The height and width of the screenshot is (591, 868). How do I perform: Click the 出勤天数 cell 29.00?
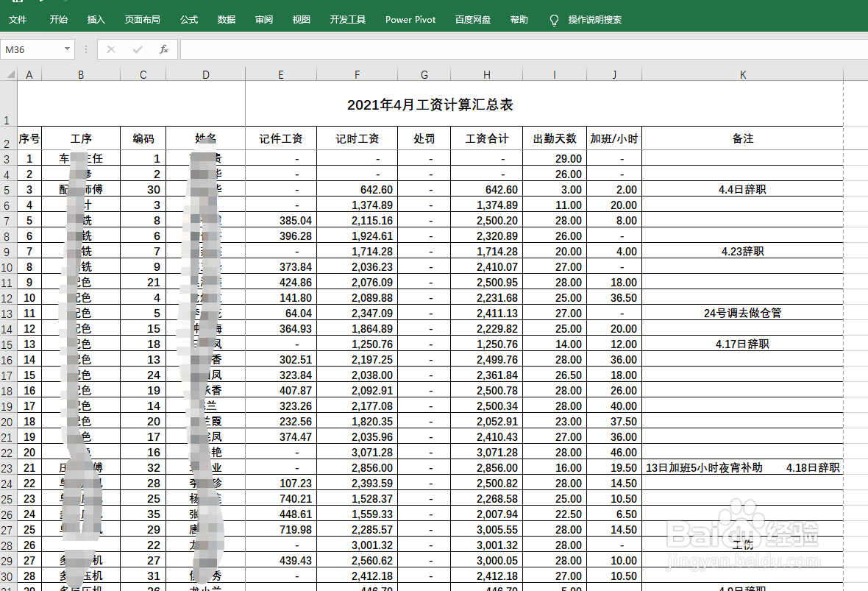tap(554, 158)
